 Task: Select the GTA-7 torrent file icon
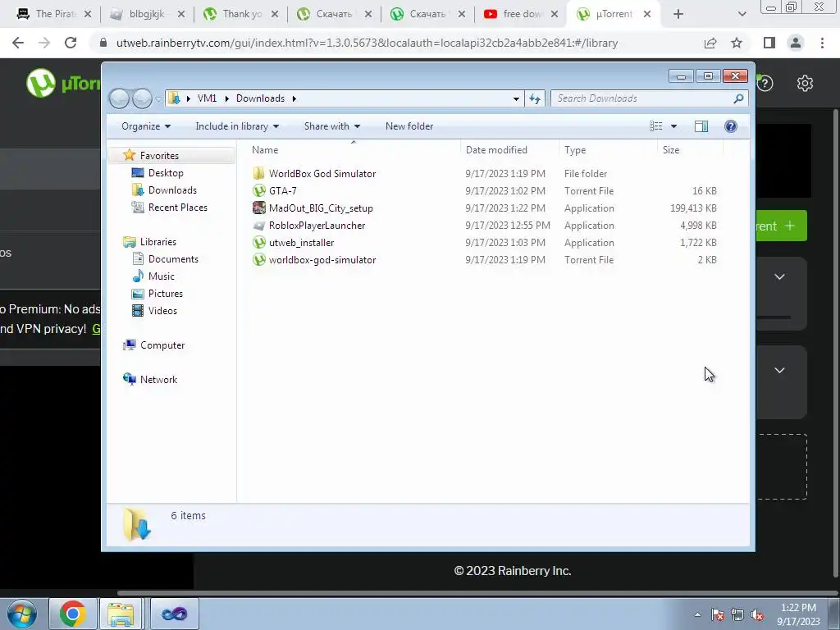pos(258,190)
